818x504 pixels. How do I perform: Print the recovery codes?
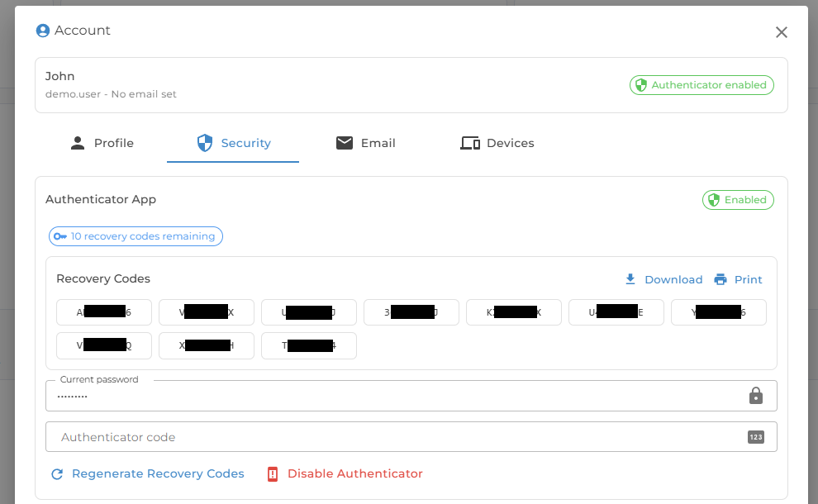(739, 279)
